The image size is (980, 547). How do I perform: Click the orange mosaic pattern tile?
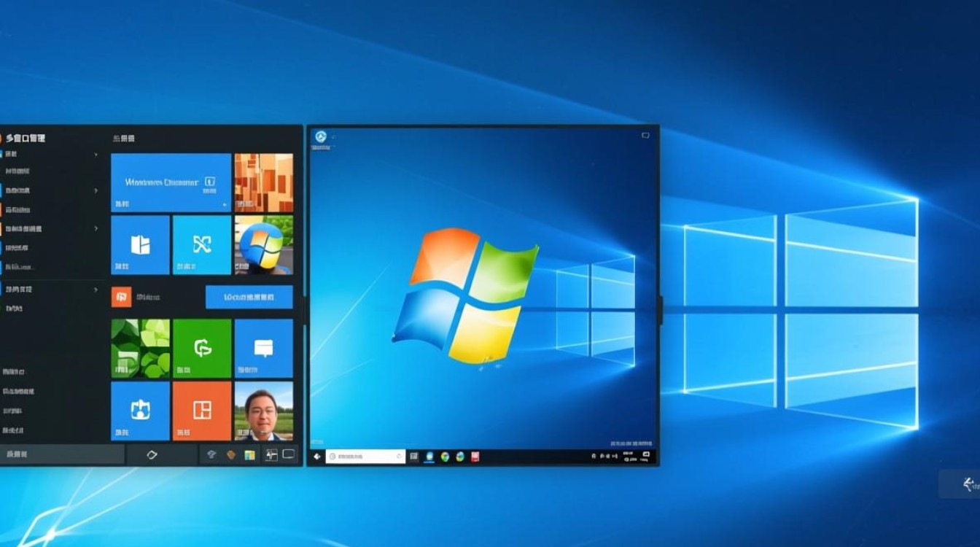tap(263, 182)
